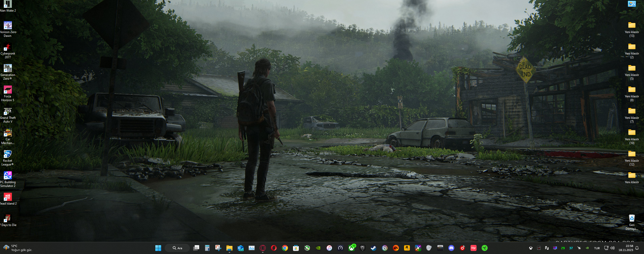Screen dimensions: 644x254
Task: Select the Yeni klasör (2) folder
Action: point(632,51)
